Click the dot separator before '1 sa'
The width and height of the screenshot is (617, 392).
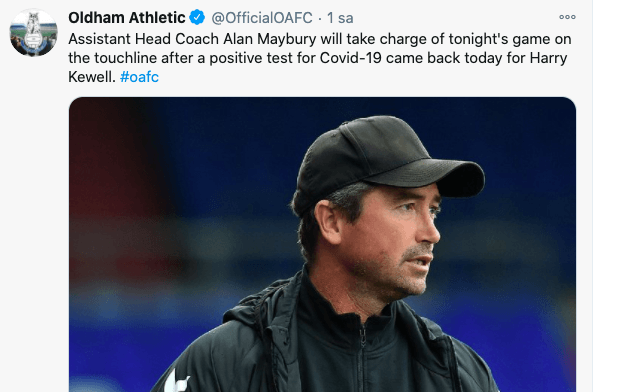(320, 18)
